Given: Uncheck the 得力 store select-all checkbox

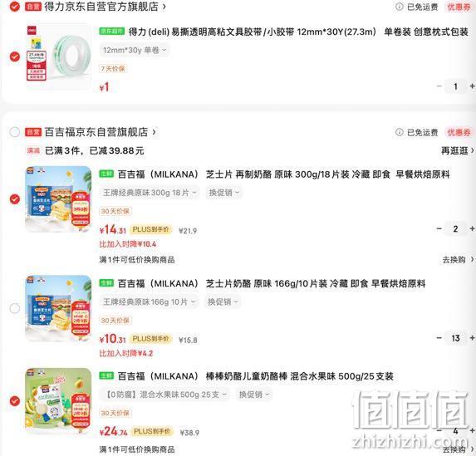Looking at the screenshot, I should 15,7.
